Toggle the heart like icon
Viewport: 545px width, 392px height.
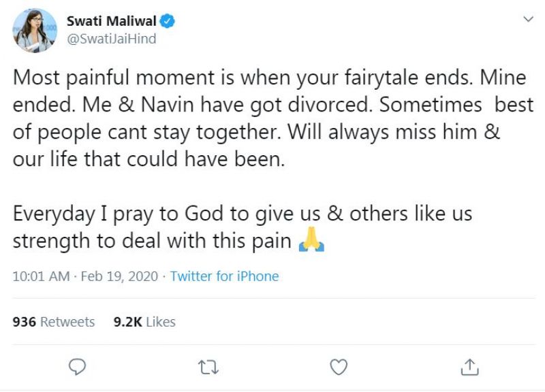(x=338, y=367)
